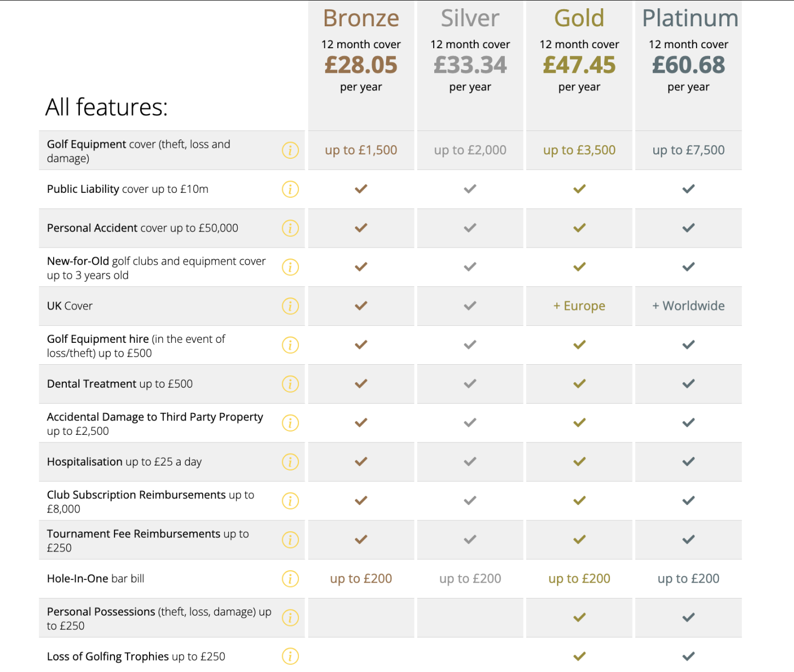Click the Club Subscription Reimbursements info icon
Viewport: 794px width, 672px height.
pyautogui.click(x=290, y=501)
